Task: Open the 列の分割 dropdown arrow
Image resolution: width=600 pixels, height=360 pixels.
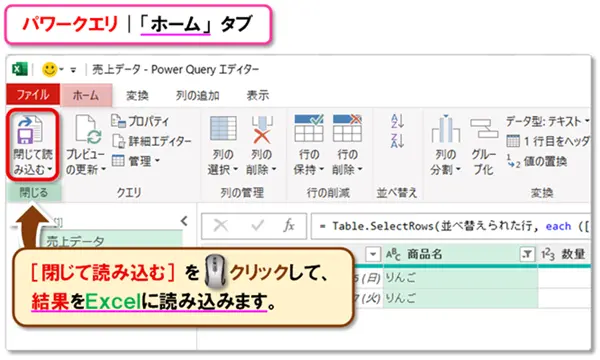Action: [458, 169]
